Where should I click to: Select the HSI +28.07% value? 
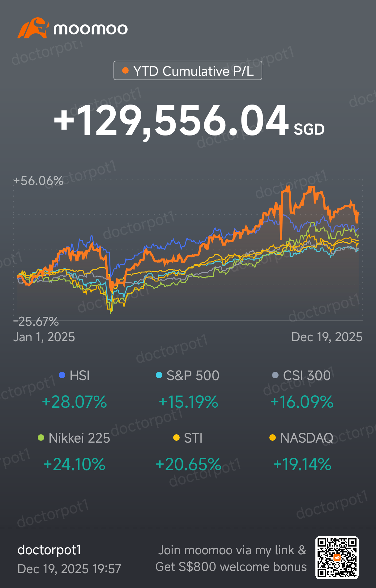[x=75, y=402]
